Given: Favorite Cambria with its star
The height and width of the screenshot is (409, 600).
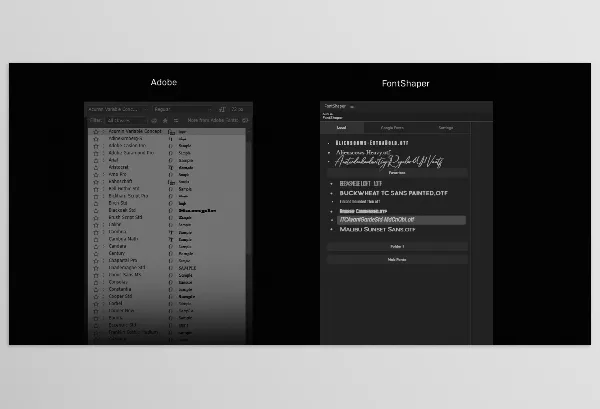Looking at the screenshot, I should (x=96, y=232).
